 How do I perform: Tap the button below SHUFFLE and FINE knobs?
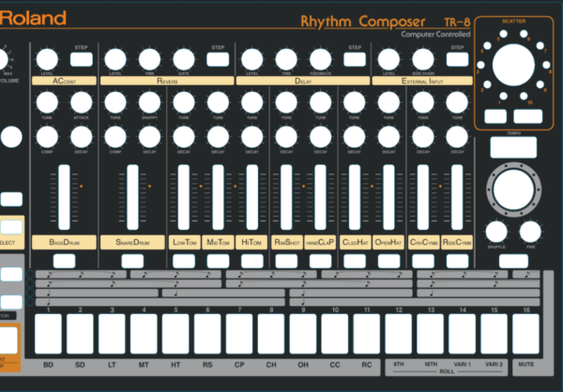tap(513, 261)
